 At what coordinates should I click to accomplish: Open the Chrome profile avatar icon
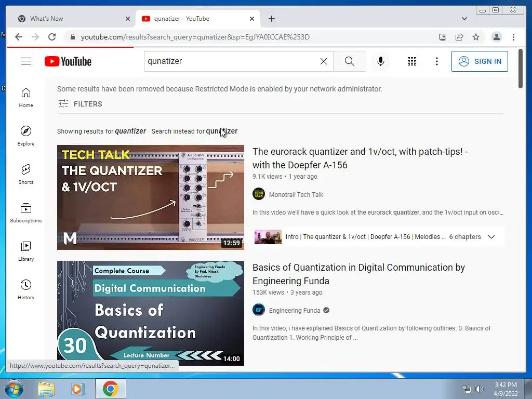point(496,37)
